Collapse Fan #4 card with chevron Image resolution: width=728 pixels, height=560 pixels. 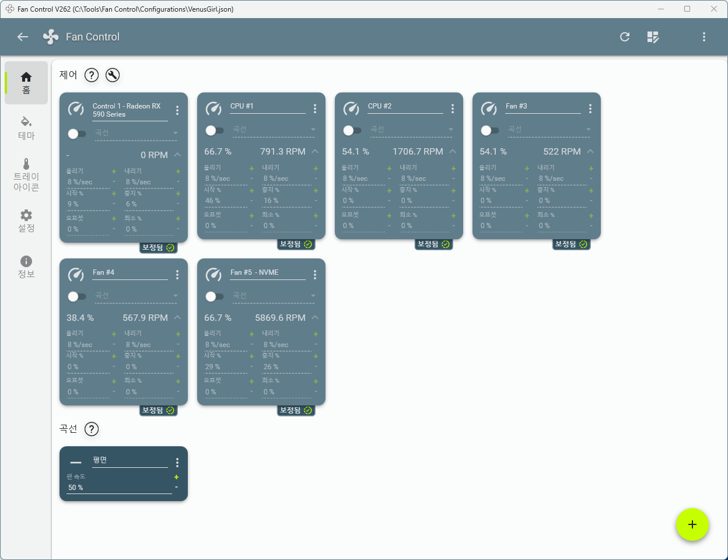tap(177, 318)
